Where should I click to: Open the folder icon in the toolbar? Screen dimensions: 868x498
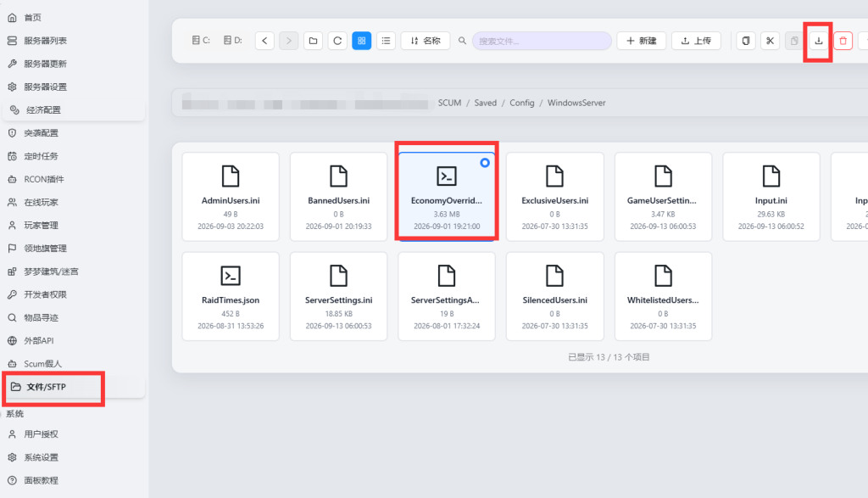coord(314,41)
